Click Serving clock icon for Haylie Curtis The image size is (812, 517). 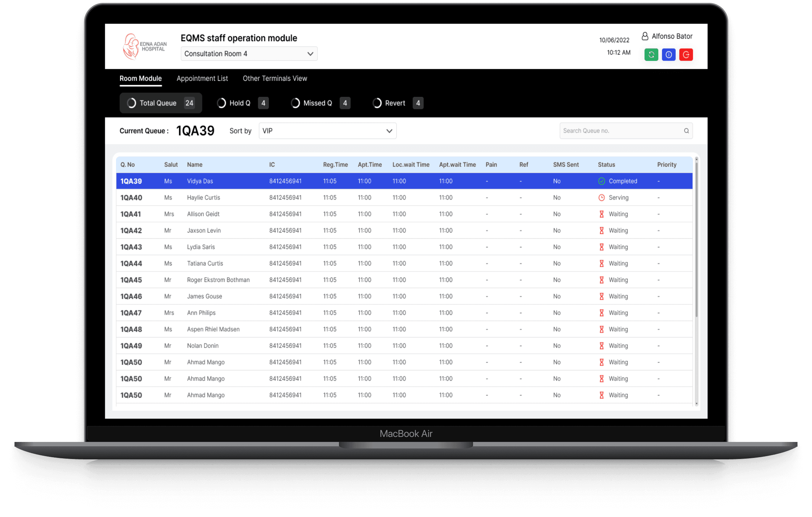point(601,198)
